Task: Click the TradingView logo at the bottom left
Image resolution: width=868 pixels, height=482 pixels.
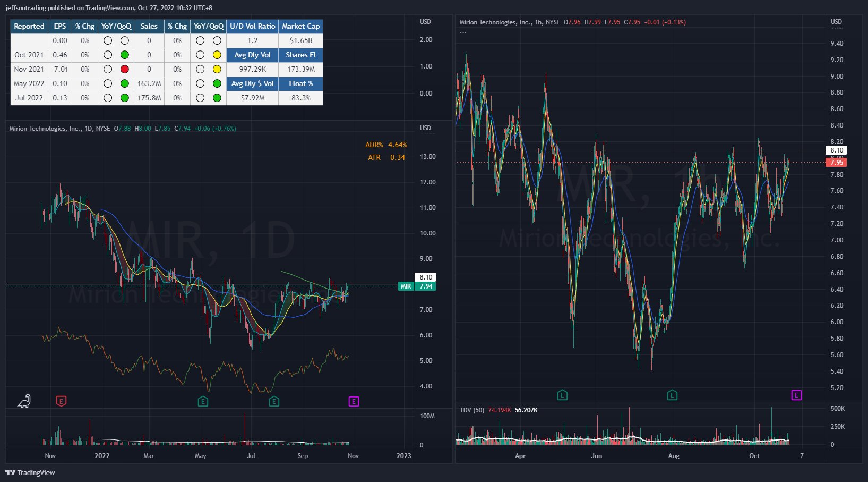Action: [x=30, y=472]
